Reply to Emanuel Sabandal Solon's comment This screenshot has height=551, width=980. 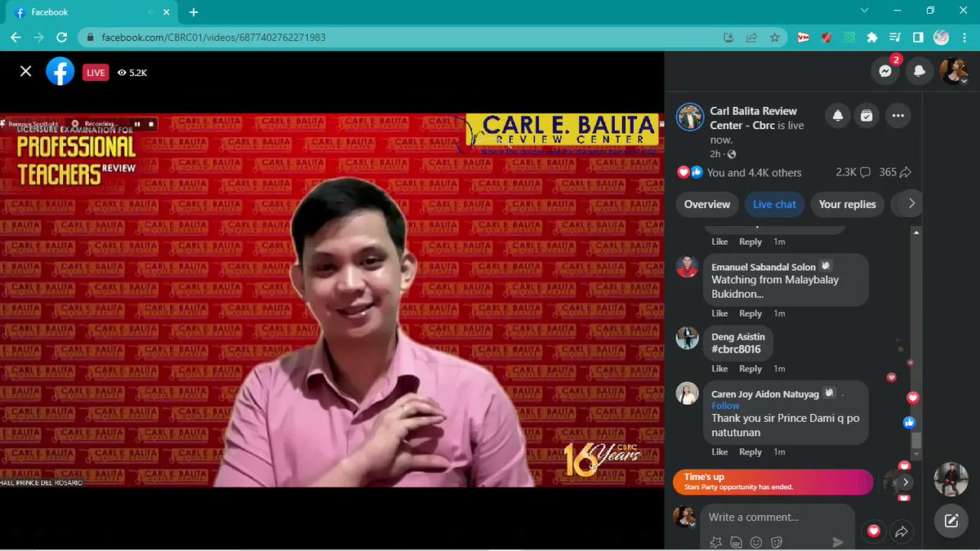pos(751,313)
